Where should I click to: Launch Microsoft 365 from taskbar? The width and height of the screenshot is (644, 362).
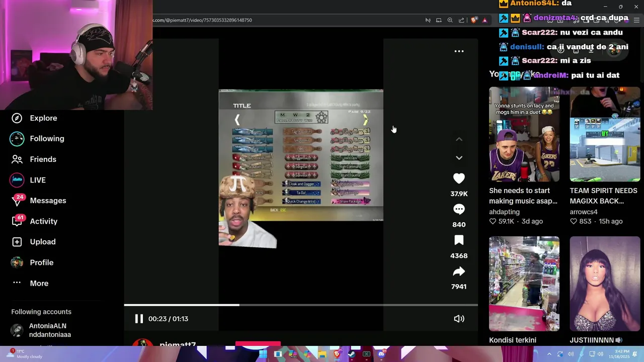[x=293, y=354]
